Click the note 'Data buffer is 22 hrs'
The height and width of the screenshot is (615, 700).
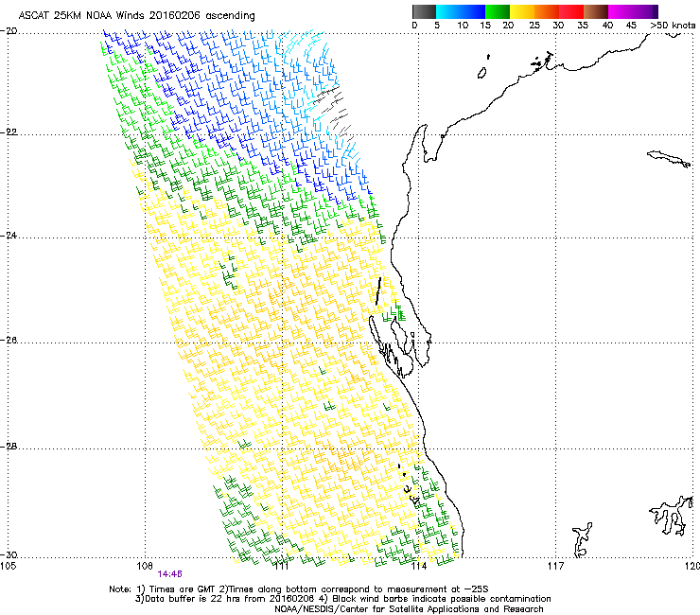click(191, 599)
